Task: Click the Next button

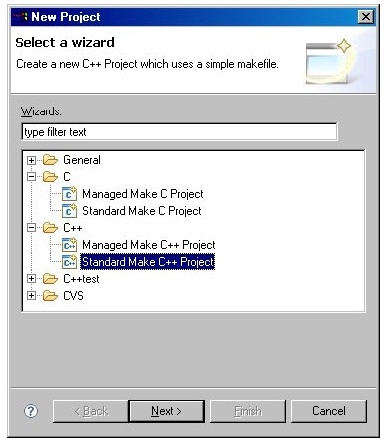Action: 166,411
